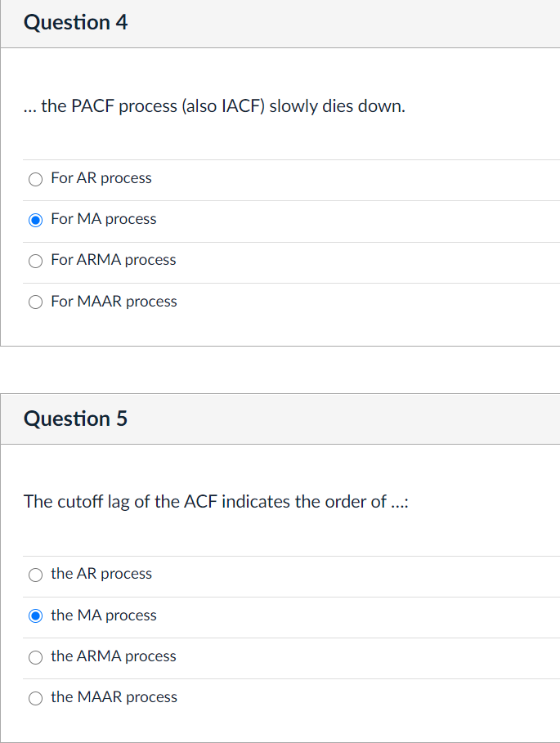Click the 'the ARMA process' answer label
Screen dimensions: 560x743
[x=113, y=656]
